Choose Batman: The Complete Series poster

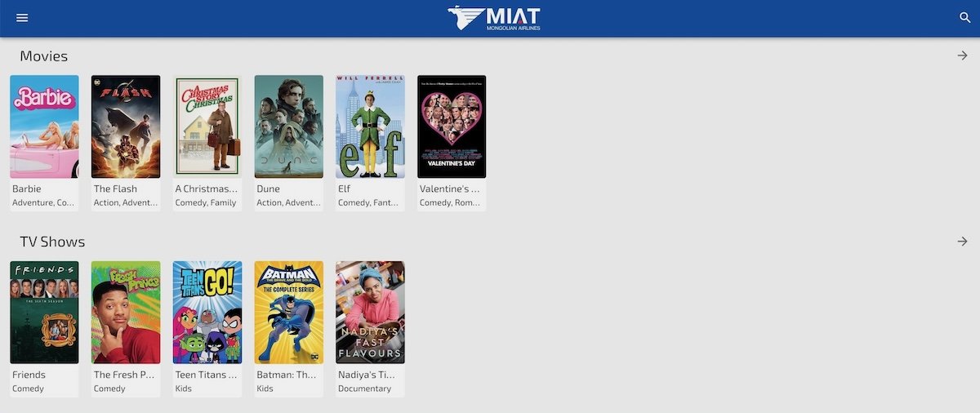coord(289,313)
